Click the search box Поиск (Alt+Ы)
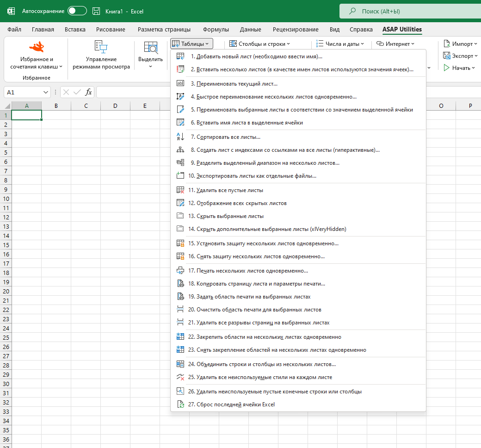 click(x=410, y=12)
